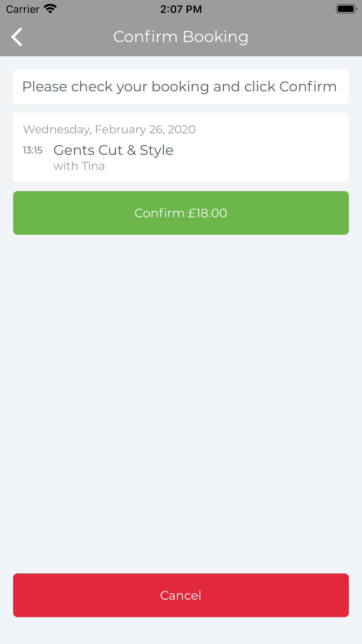Click the battery indicator icon
The height and width of the screenshot is (644, 362).
point(346,9)
